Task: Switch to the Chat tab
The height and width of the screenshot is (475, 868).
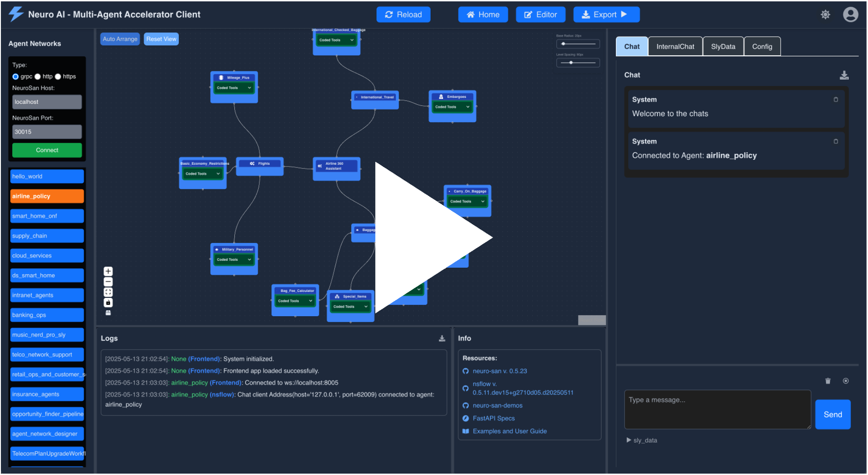Action: click(632, 47)
